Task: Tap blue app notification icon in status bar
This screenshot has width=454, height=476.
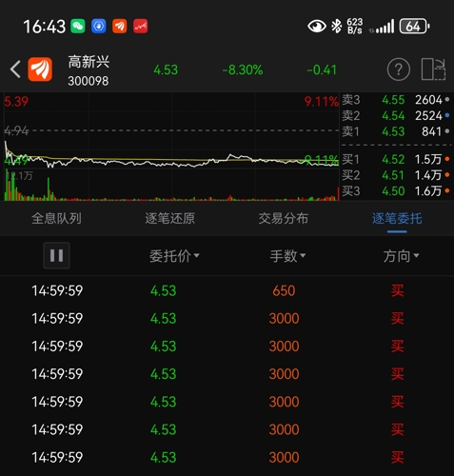Action: pos(99,26)
